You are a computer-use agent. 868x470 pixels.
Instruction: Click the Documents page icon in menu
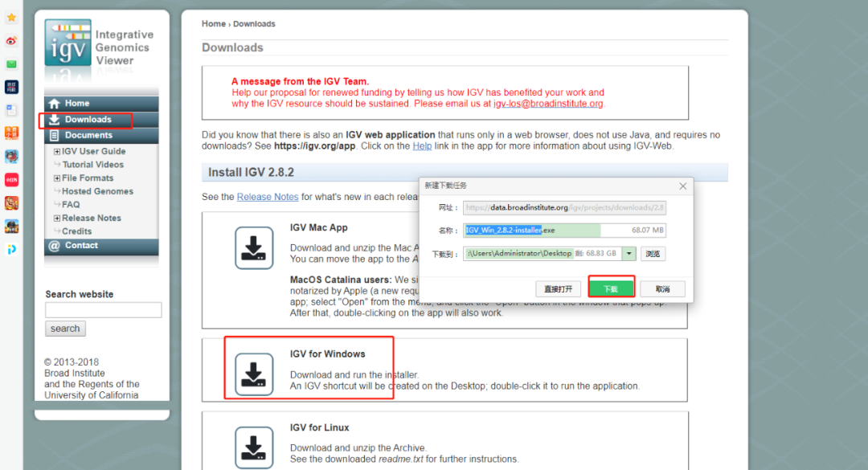[55, 136]
